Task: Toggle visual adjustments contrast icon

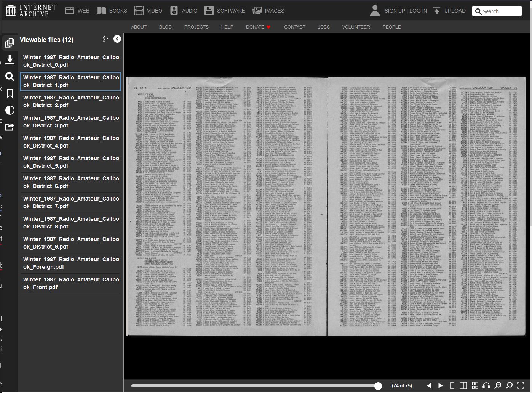Action: point(10,110)
